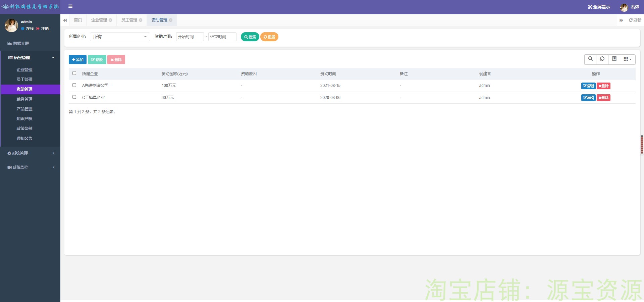Open the user avatar in top bar
This screenshot has width=644, height=302.
coord(624,7)
